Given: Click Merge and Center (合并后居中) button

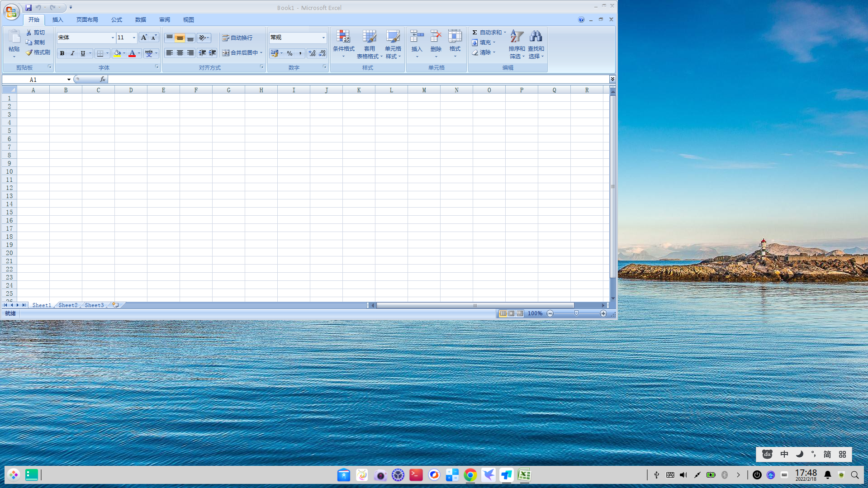Looking at the screenshot, I should click(240, 53).
